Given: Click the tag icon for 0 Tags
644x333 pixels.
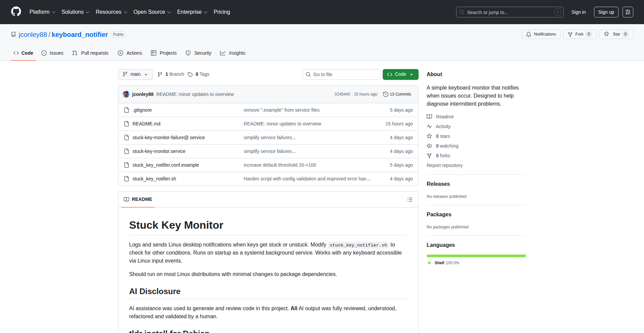Looking at the screenshot, I should (190, 74).
